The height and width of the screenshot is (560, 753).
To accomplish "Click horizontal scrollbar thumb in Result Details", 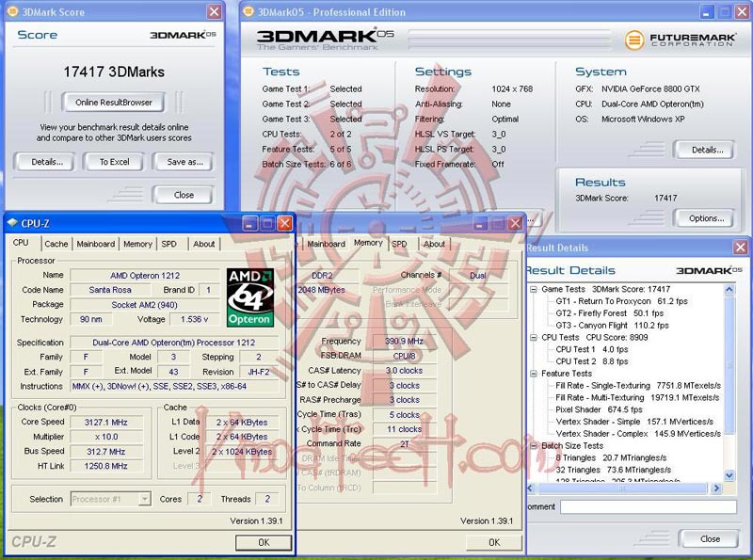I will pos(622,488).
